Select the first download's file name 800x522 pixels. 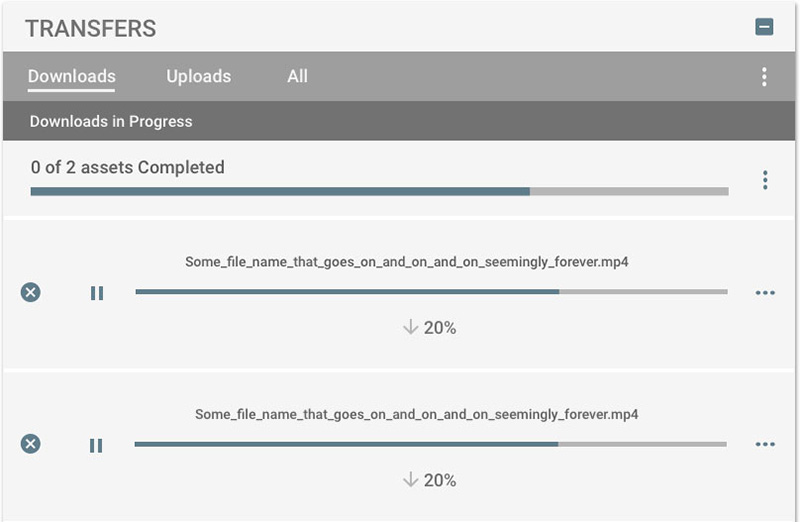tap(407, 262)
